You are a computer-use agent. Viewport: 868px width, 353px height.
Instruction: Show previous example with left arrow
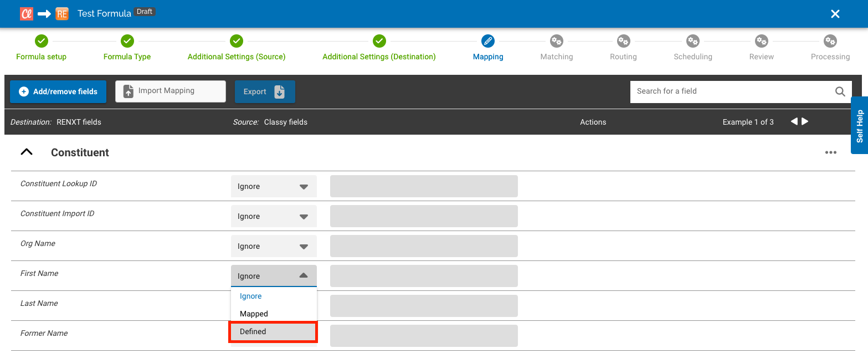794,121
